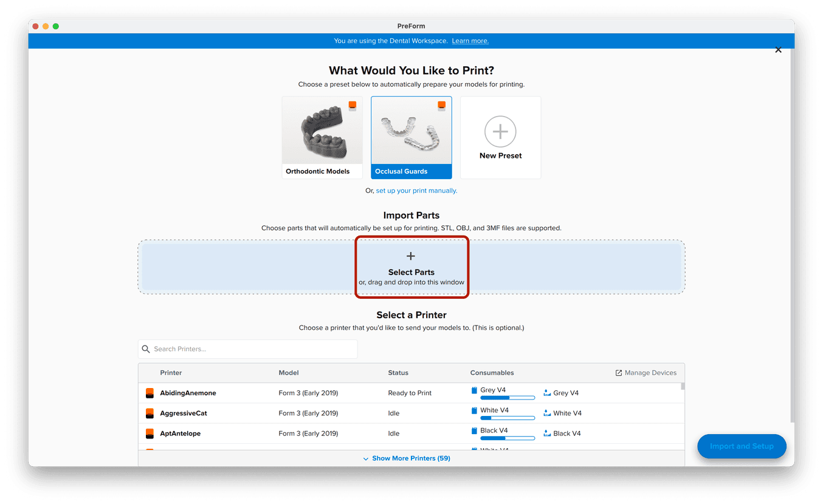Open the Manage Devices link
Screen dimensions: 823x504
point(646,373)
